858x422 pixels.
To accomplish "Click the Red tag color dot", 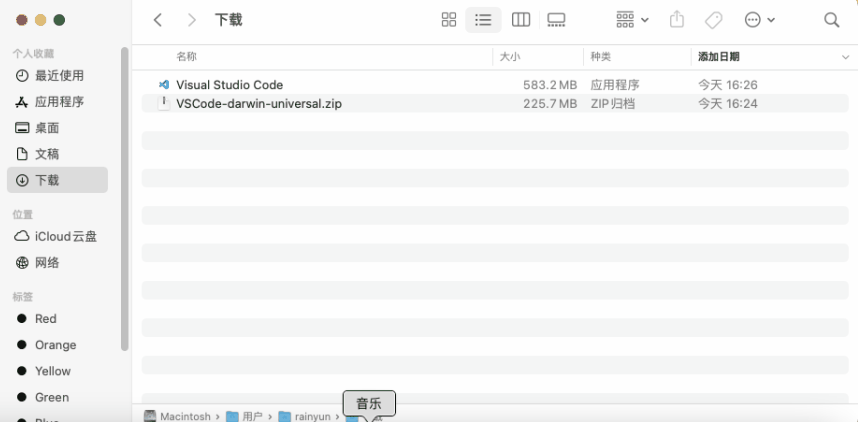I will point(22,319).
